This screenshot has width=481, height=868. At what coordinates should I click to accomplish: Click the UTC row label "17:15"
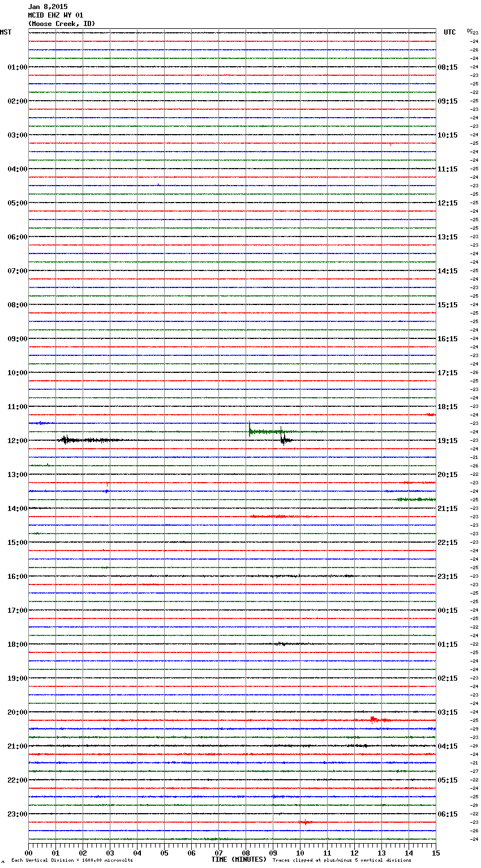pyautogui.click(x=448, y=373)
